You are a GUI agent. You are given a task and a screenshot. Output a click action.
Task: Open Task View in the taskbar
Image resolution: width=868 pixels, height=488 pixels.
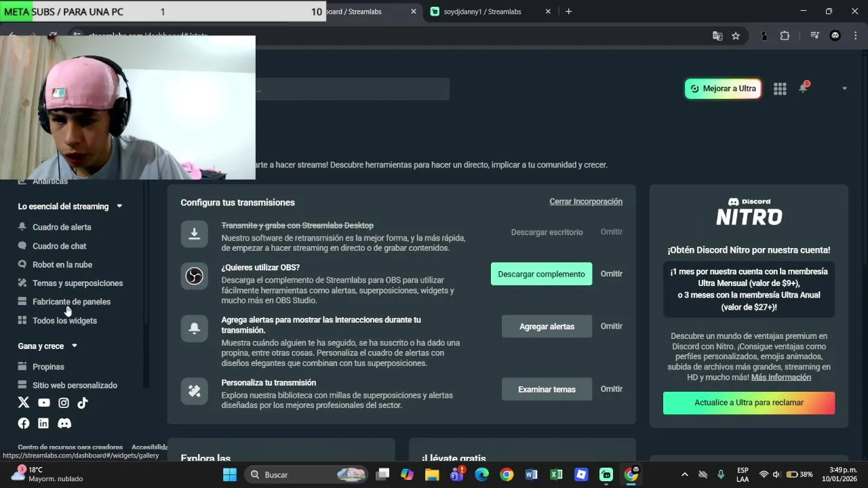pyautogui.click(x=382, y=474)
